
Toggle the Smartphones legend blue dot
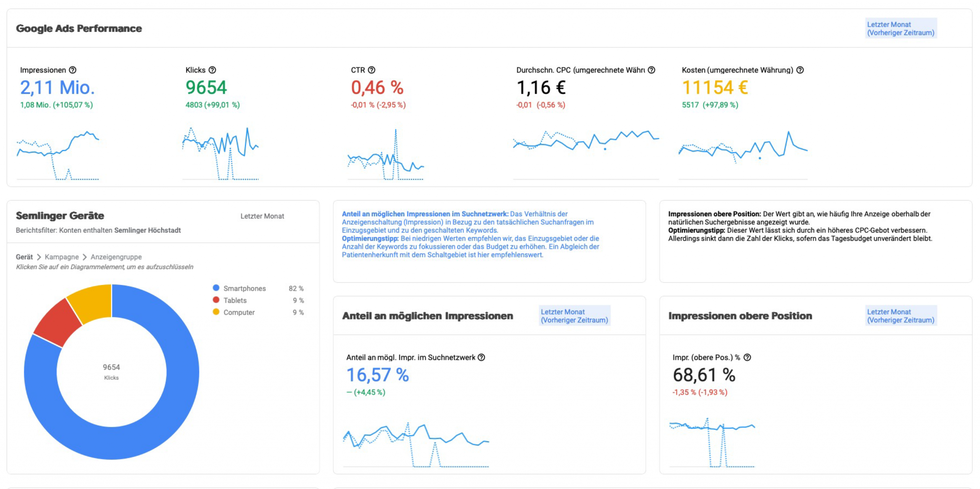pyautogui.click(x=216, y=288)
